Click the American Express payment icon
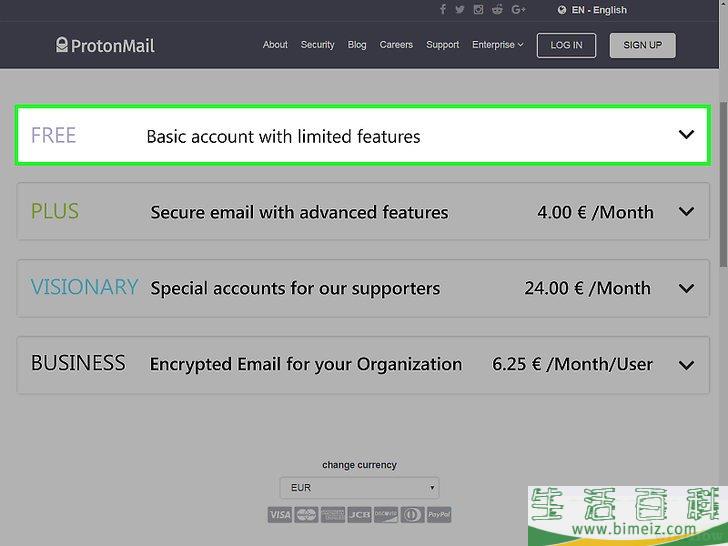The height and width of the screenshot is (546, 728). click(x=333, y=514)
